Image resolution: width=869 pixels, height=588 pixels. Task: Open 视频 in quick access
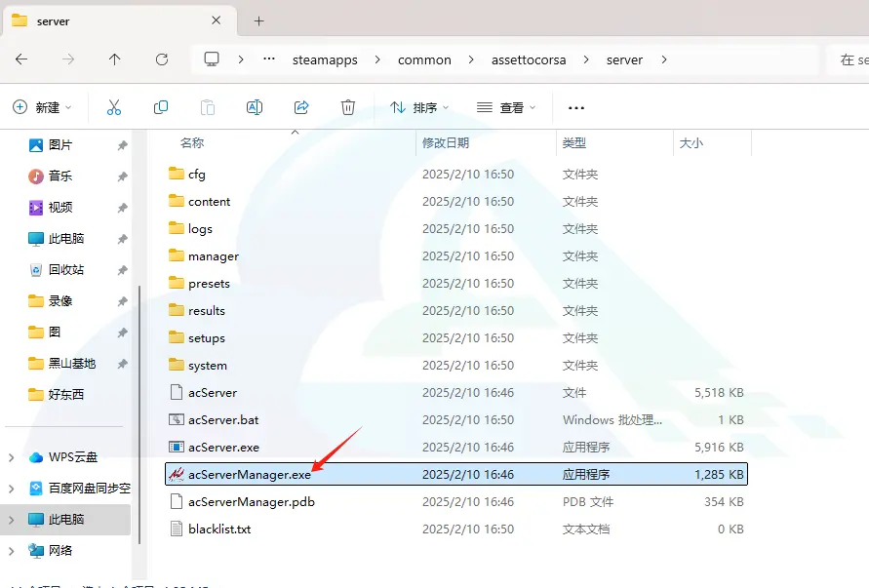[59, 208]
